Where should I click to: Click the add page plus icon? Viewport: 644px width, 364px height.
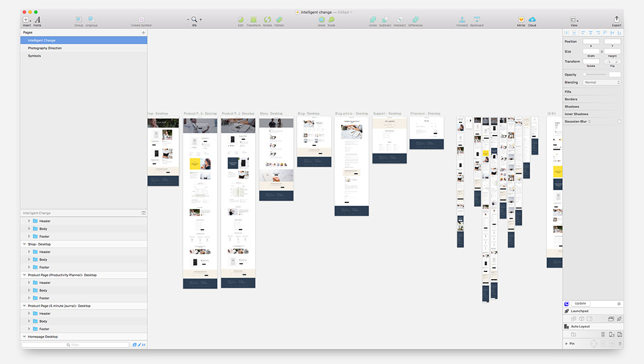(144, 33)
